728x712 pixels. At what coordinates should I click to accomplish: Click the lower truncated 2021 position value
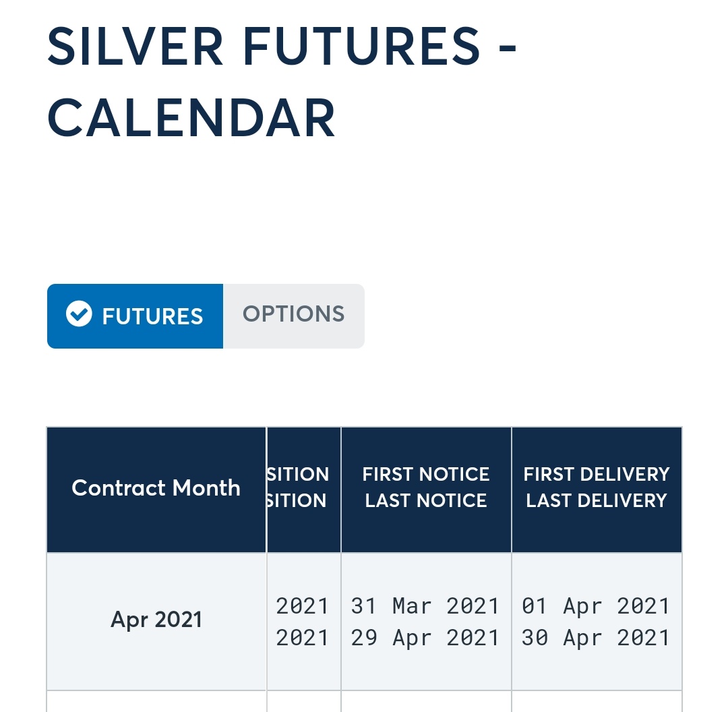tap(302, 637)
